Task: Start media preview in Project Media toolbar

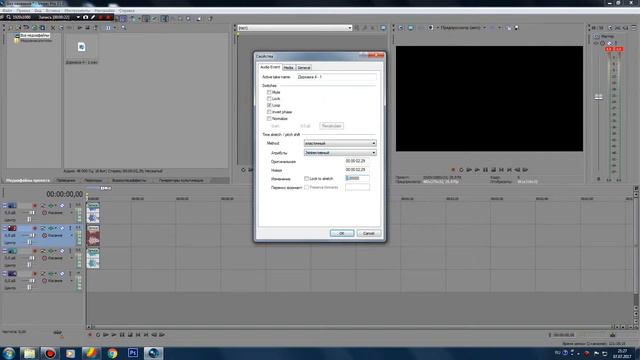Action: point(80,28)
